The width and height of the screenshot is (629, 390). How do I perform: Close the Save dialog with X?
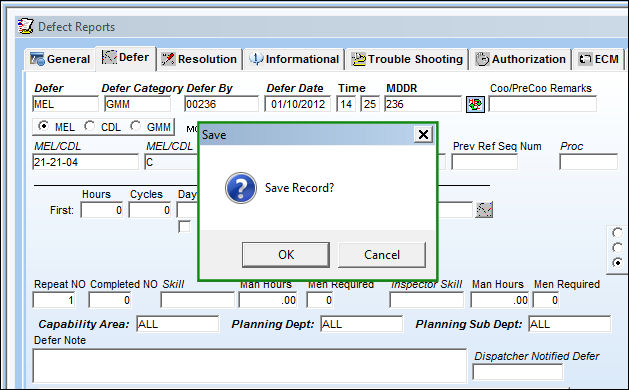click(x=423, y=134)
